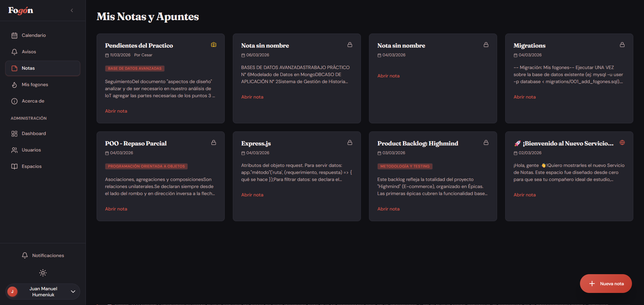Select Notas in the sidebar menu
The height and width of the screenshot is (305, 644).
pos(43,68)
